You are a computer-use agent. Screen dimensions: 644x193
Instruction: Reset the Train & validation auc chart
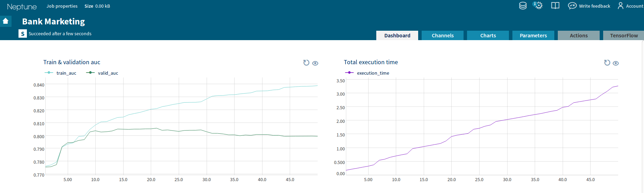(306, 63)
